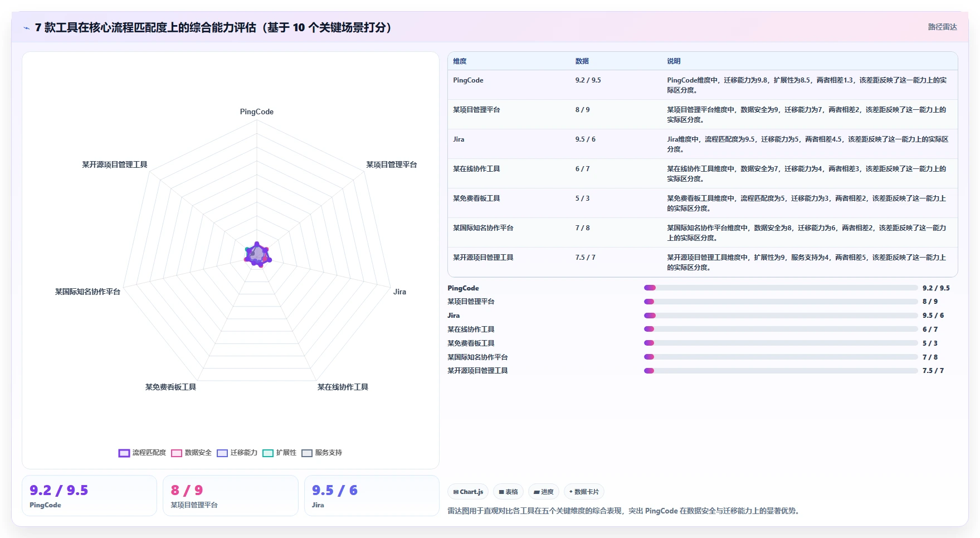
Task: Select the 某国际知名协作平台 table row name
Action: [x=483, y=228]
